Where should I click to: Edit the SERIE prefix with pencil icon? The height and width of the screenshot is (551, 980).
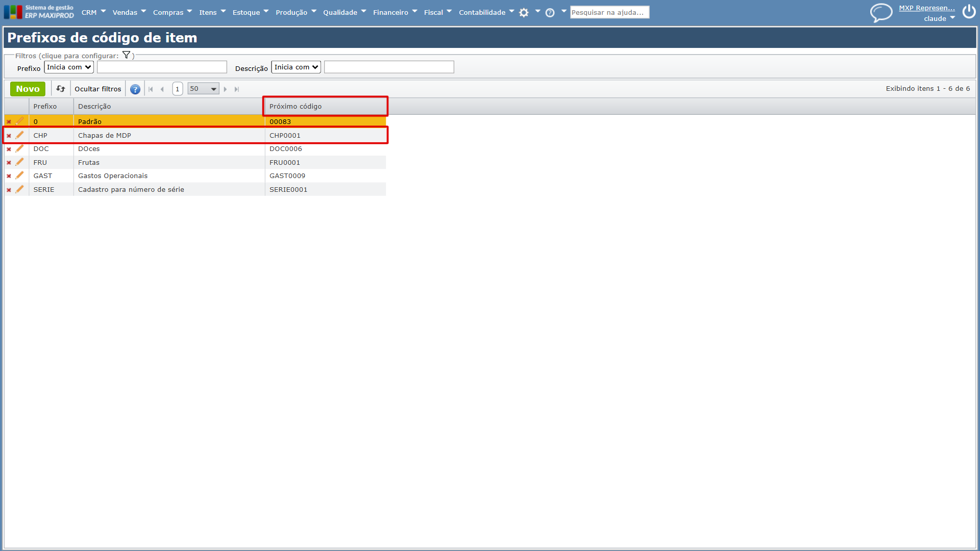click(x=19, y=189)
